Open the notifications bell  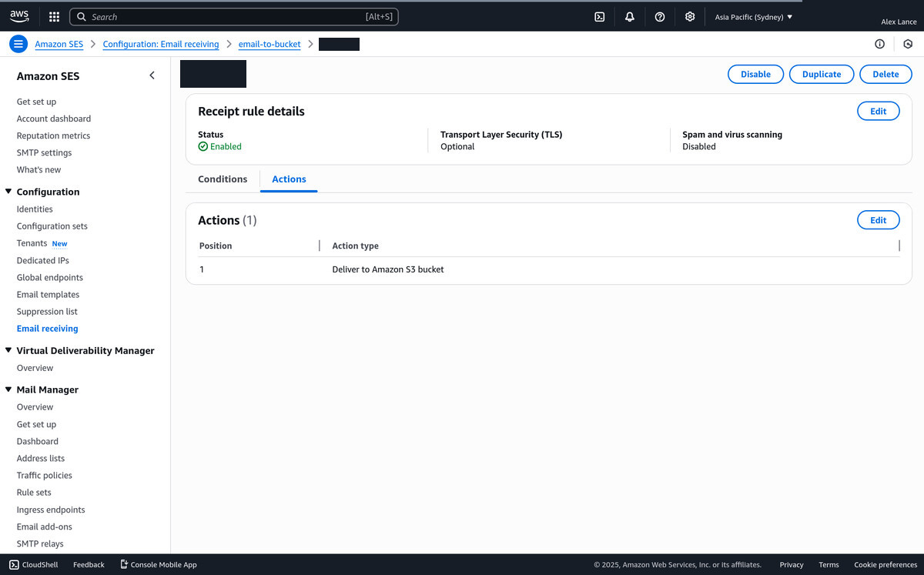(x=629, y=17)
